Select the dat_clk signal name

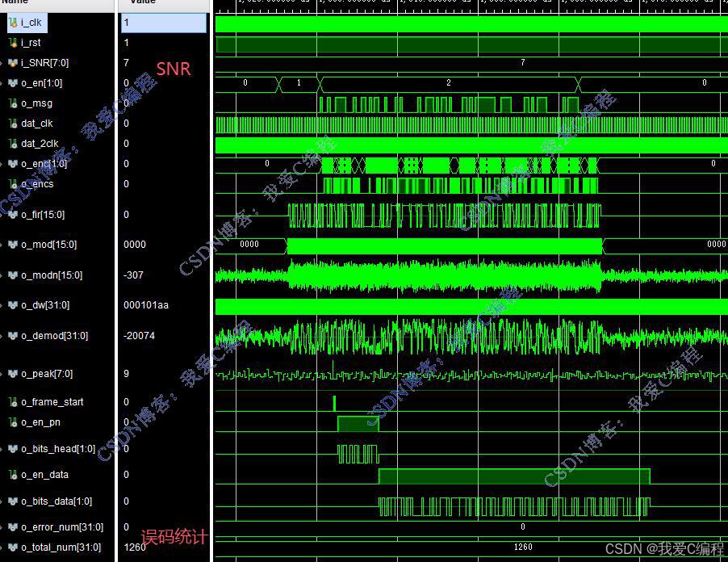(x=37, y=123)
